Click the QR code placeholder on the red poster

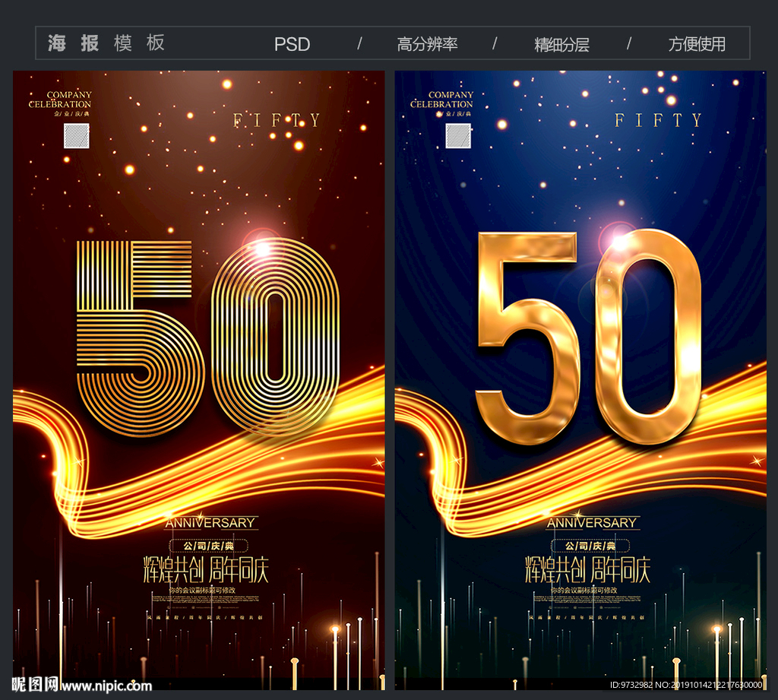tap(77, 135)
